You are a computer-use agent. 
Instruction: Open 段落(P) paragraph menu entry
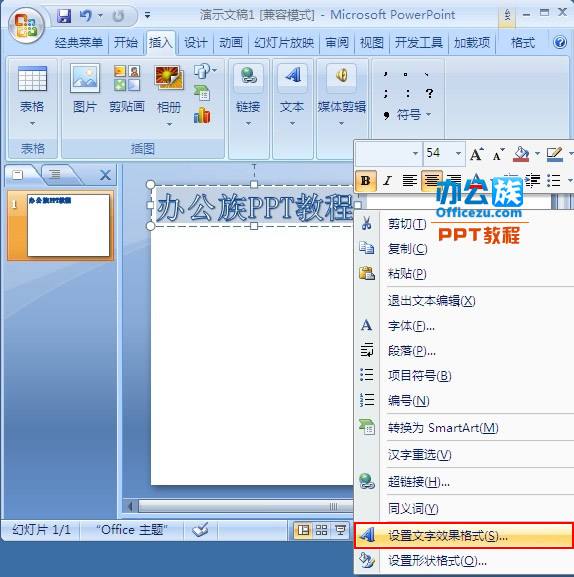(464, 351)
